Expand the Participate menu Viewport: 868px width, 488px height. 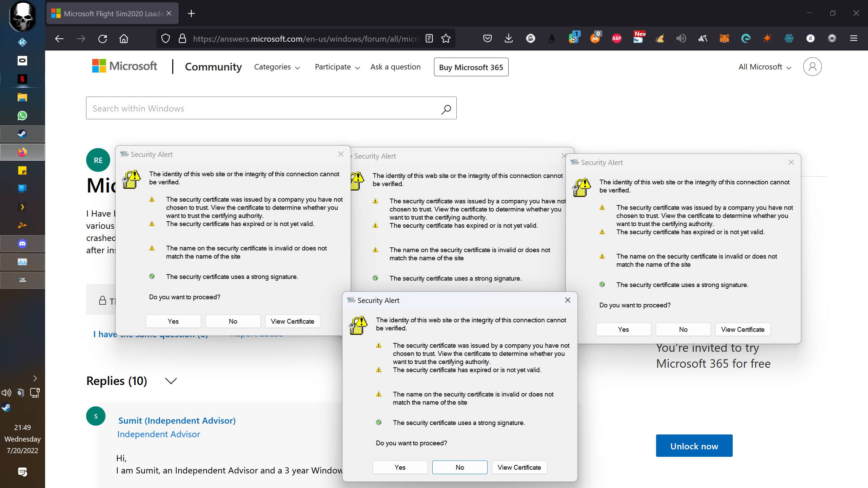337,67
